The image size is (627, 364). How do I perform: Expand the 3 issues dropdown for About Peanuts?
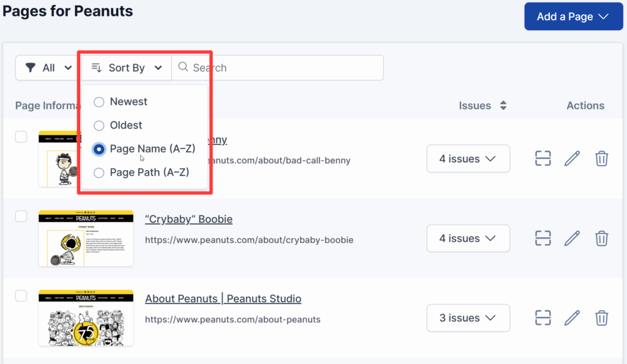click(468, 318)
